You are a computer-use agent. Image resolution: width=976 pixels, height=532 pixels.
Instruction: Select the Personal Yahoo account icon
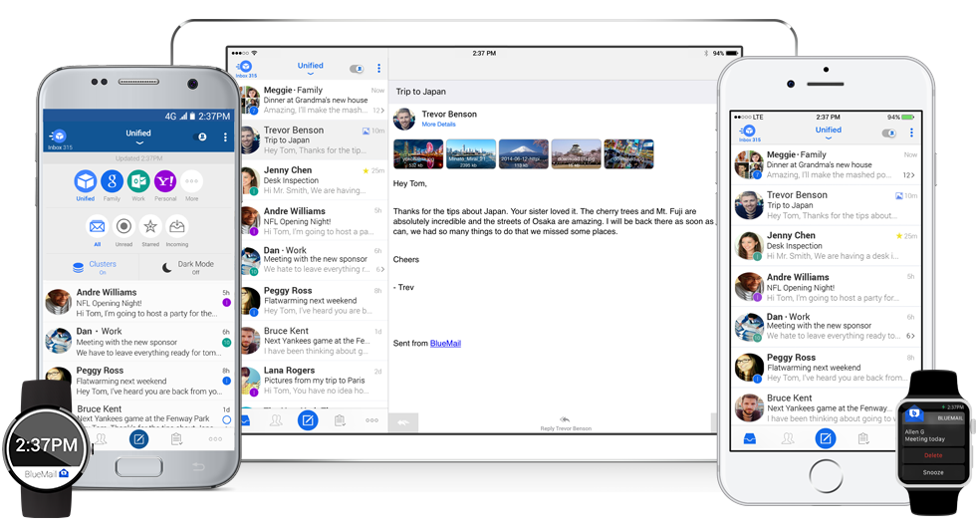(165, 182)
